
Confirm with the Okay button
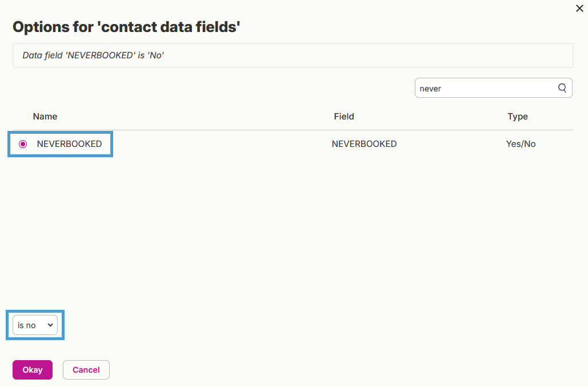[33, 370]
